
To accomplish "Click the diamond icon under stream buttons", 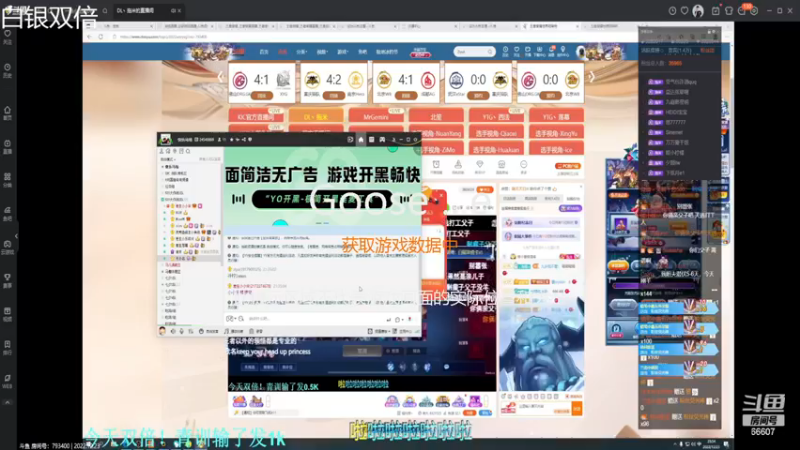I will (x=480, y=164).
